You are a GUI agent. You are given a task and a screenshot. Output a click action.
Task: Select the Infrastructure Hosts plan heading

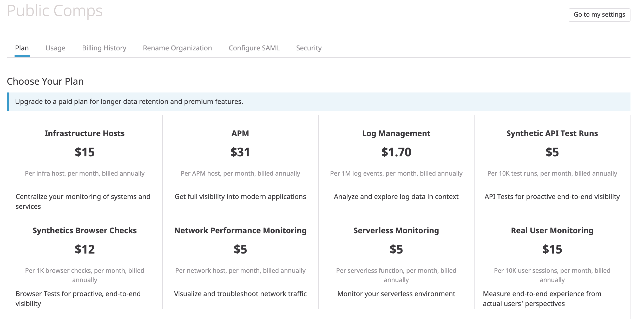click(84, 133)
